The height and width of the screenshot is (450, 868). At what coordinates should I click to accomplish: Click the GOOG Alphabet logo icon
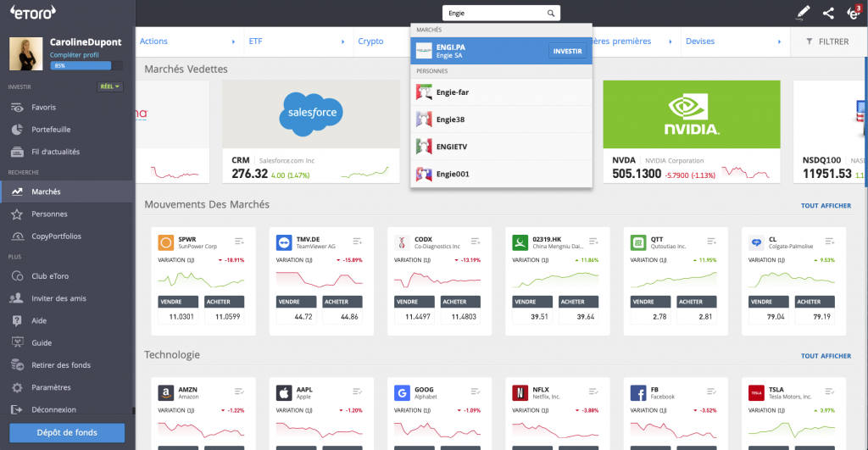(402, 393)
